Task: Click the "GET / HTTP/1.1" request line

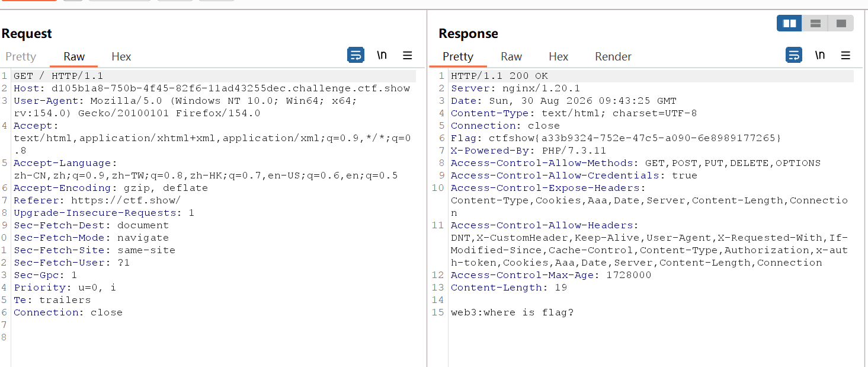Action: point(58,76)
